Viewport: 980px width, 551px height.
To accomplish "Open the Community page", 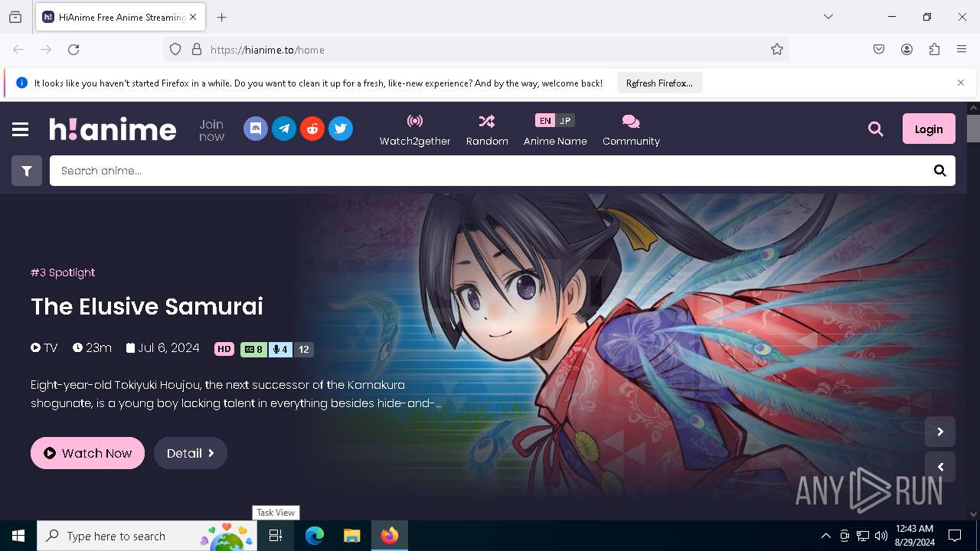I will click(x=631, y=130).
